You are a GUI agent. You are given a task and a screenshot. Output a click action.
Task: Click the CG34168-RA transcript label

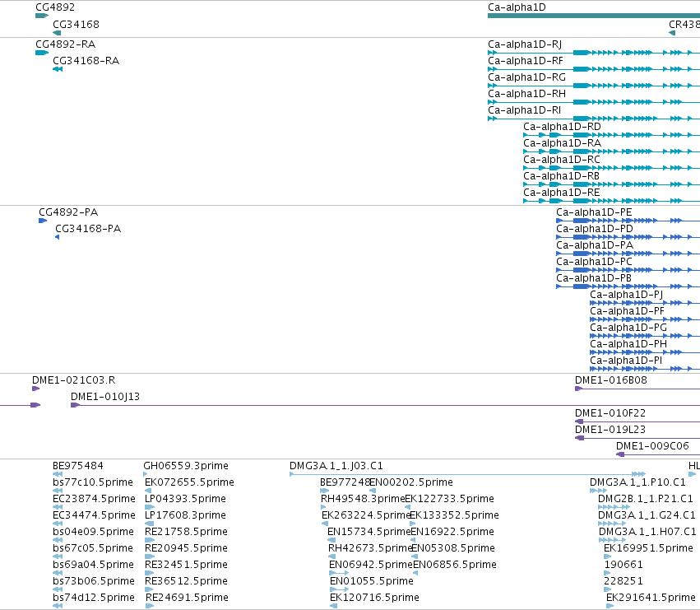[x=86, y=61]
